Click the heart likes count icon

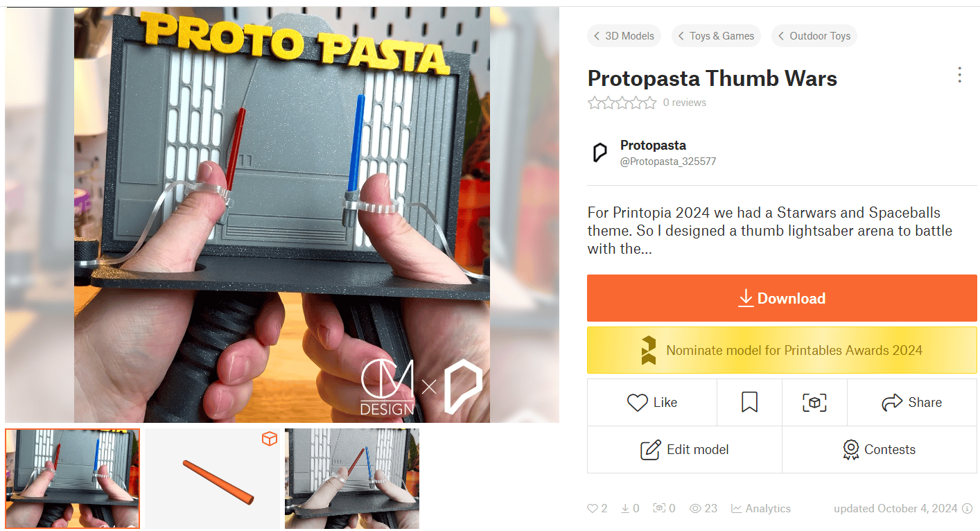(x=593, y=508)
